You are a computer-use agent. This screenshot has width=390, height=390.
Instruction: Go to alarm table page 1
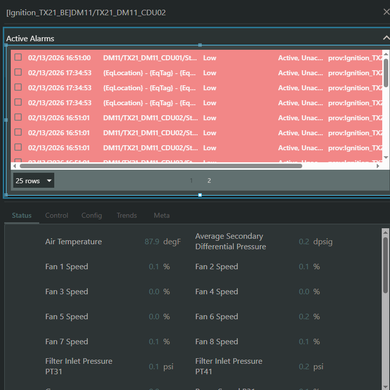tap(191, 181)
